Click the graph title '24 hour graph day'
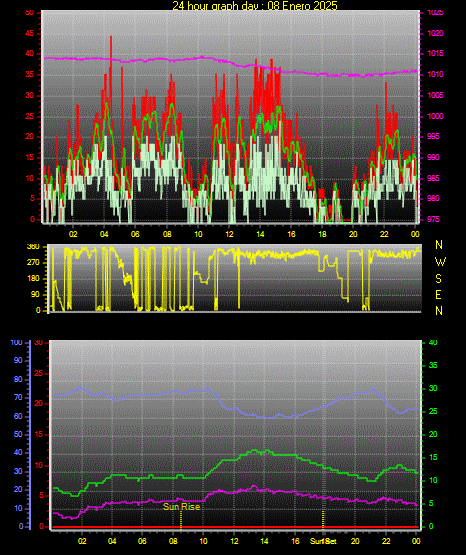This screenshot has width=466, height=555. [x=217, y=6]
